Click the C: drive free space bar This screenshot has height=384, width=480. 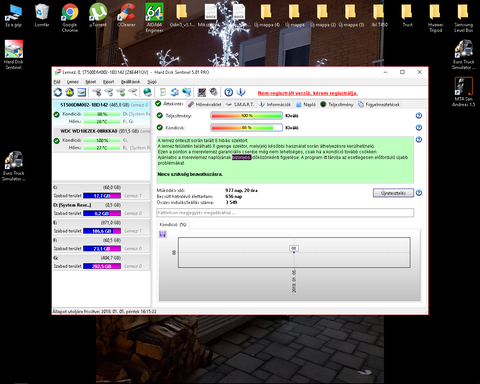pos(102,196)
